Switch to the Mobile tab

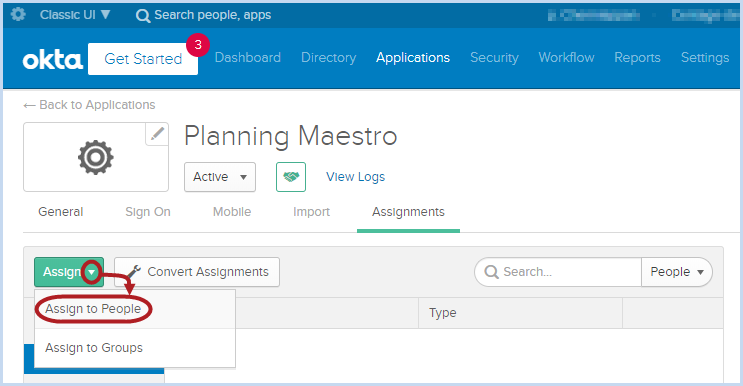(x=232, y=212)
